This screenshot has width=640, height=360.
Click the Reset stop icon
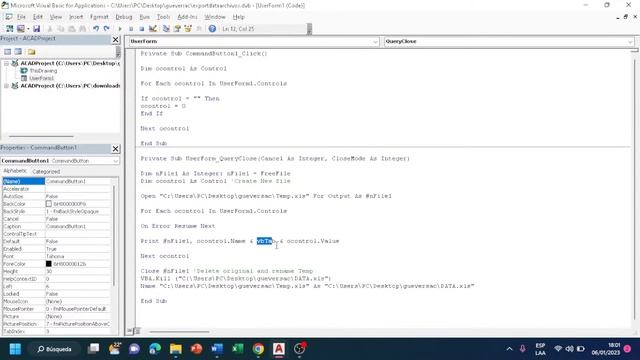pos(141,29)
